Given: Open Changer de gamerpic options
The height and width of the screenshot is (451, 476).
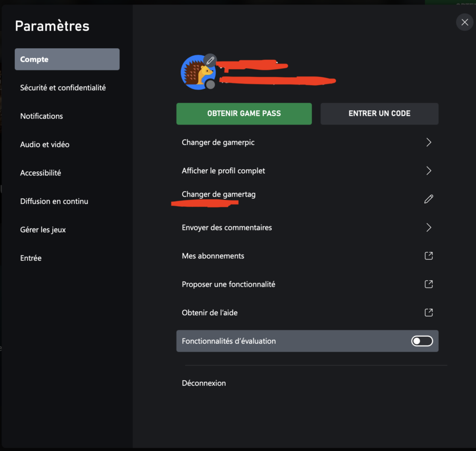Looking at the screenshot, I should pyautogui.click(x=307, y=142).
